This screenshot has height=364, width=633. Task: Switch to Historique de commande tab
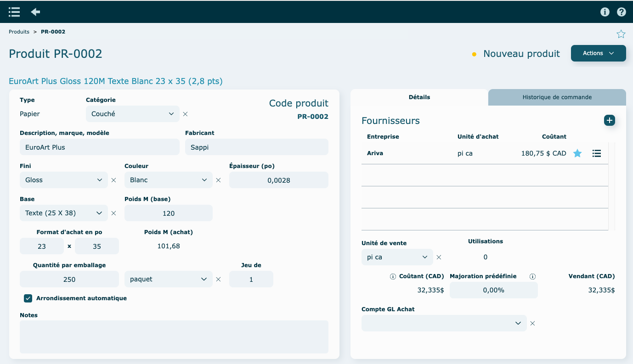(557, 97)
